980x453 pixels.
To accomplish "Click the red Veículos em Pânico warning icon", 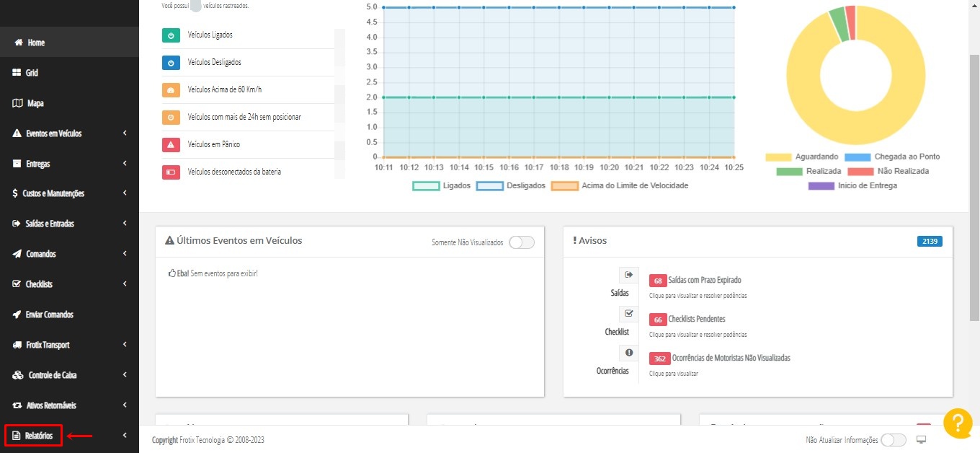I will [171, 145].
